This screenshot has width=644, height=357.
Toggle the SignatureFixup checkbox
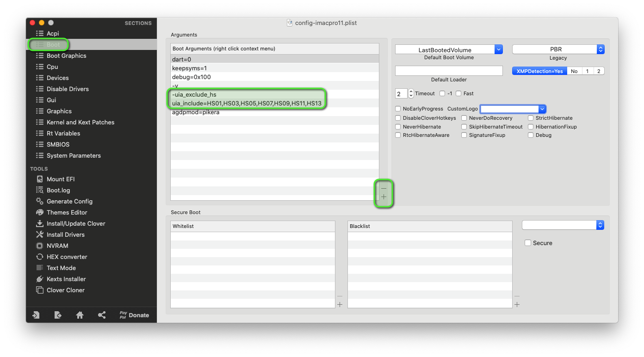(464, 135)
